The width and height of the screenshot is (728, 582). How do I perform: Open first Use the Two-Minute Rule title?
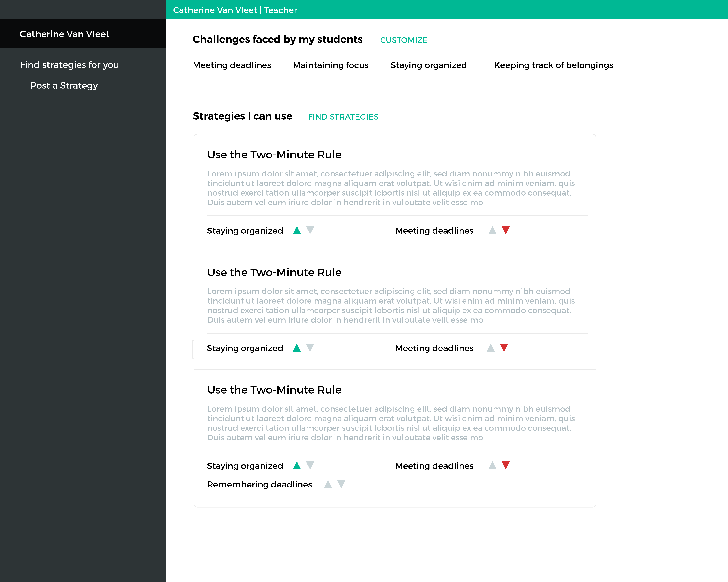[x=274, y=154]
